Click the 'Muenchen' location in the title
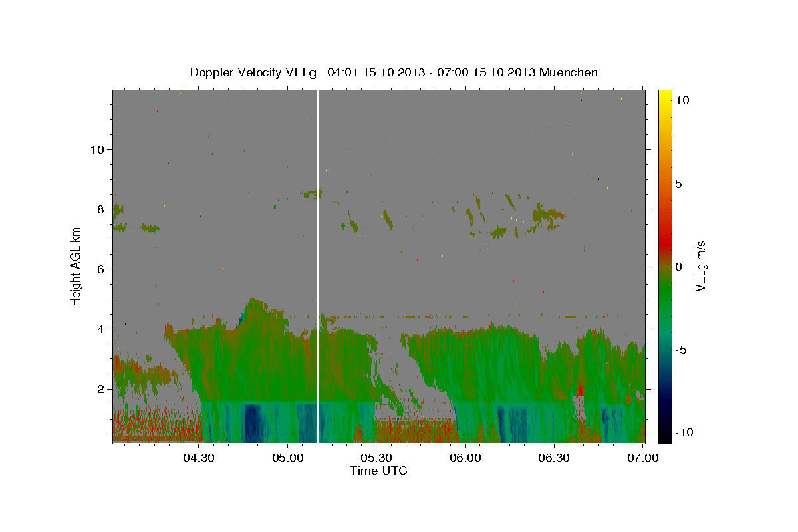Screen dimensions: 798x532 pos(569,72)
